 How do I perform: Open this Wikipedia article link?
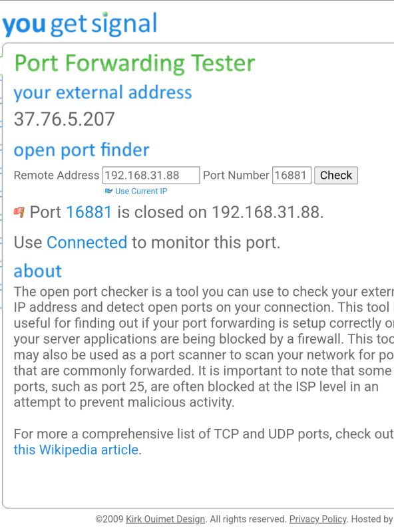(76, 450)
